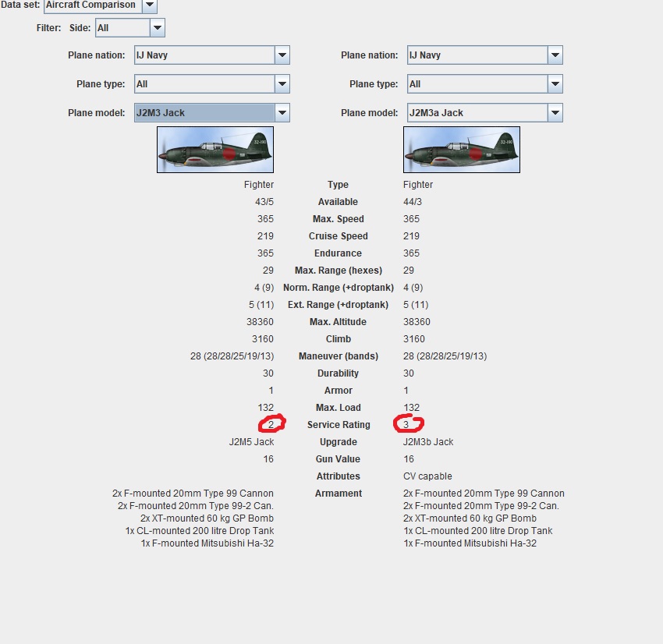This screenshot has height=644, width=663.
Task: Click the Attributes label
Action: tap(339, 476)
